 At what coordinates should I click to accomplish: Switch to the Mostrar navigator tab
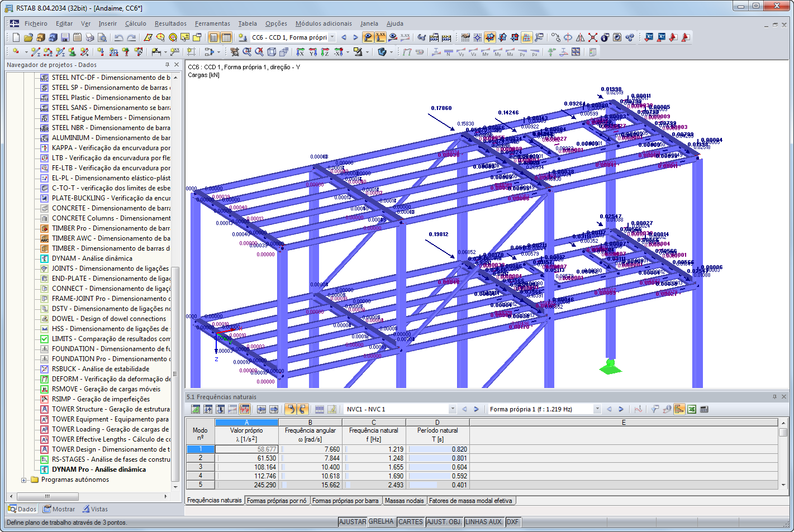point(59,509)
